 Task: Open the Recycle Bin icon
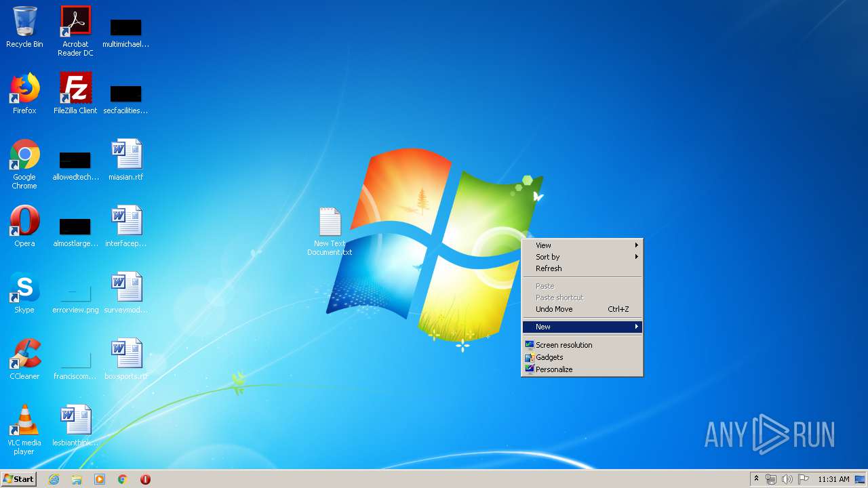pyautogui.click(x=24, y=27)
